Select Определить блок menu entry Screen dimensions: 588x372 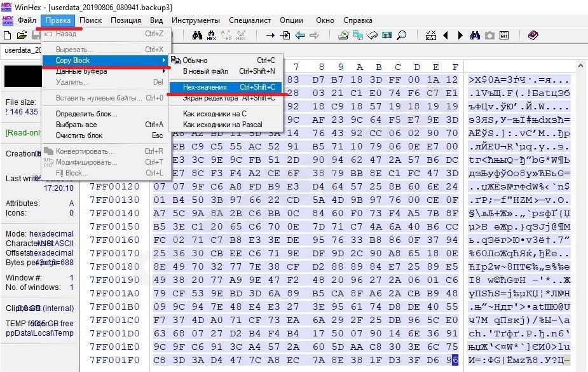coord(105,114)
